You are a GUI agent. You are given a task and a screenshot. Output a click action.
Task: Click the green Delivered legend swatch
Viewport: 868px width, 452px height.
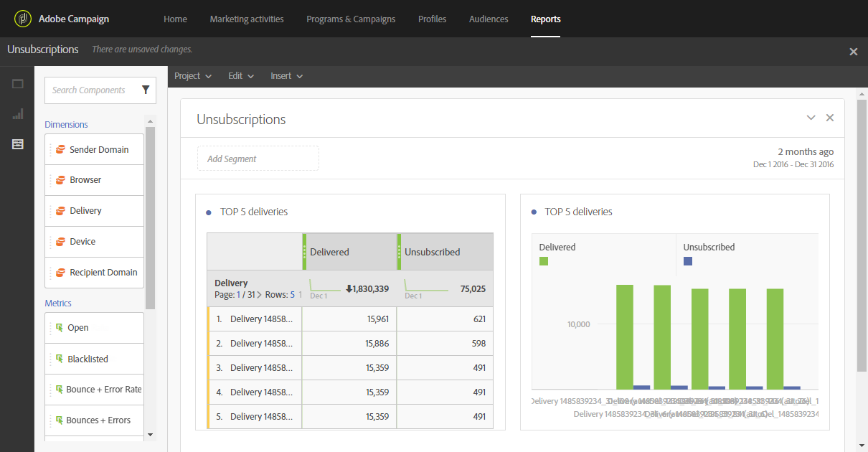click(x=544, y=261)
